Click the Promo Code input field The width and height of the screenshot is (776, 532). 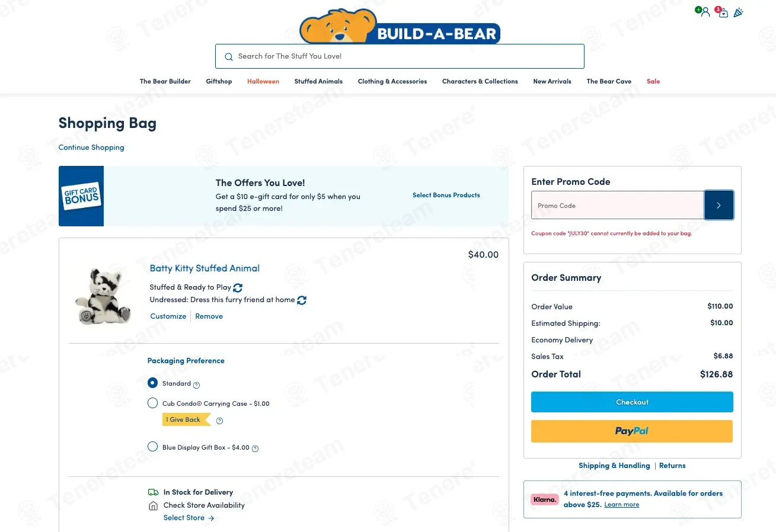pos(618,206)
